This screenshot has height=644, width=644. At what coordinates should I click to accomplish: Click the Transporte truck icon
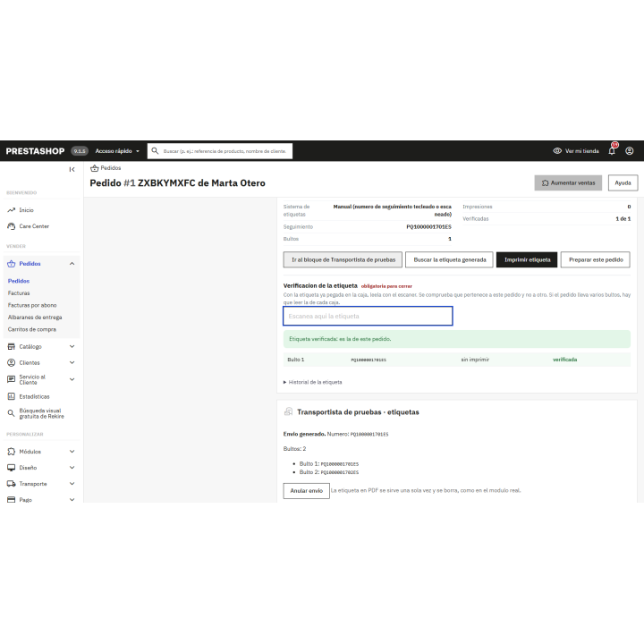pyautogui.click(x=11, y=484)
